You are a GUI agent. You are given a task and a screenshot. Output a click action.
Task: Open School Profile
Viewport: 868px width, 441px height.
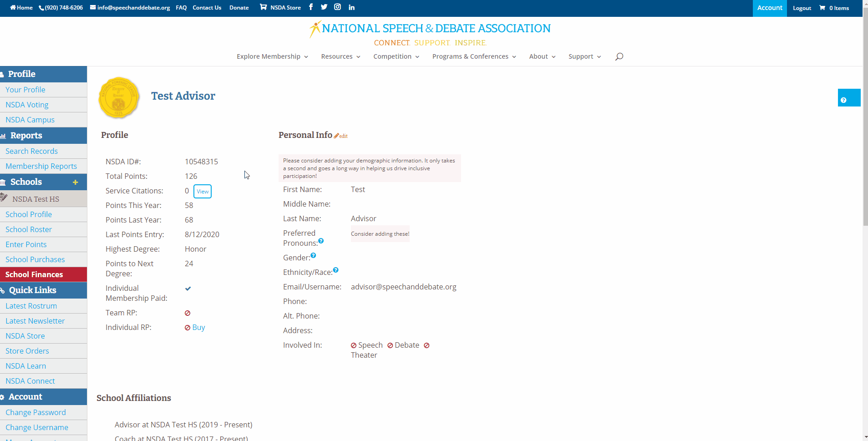43,214
